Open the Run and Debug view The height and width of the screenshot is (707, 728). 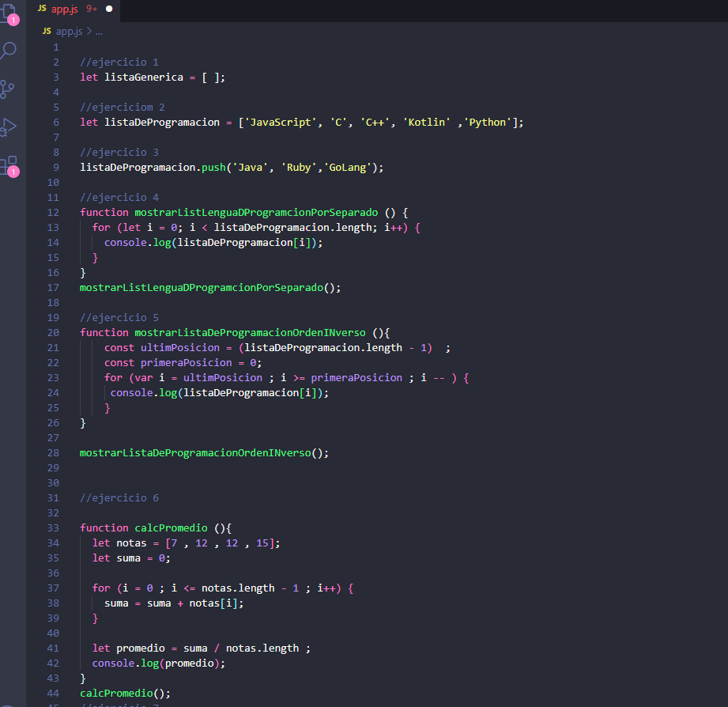coord(9,127)
